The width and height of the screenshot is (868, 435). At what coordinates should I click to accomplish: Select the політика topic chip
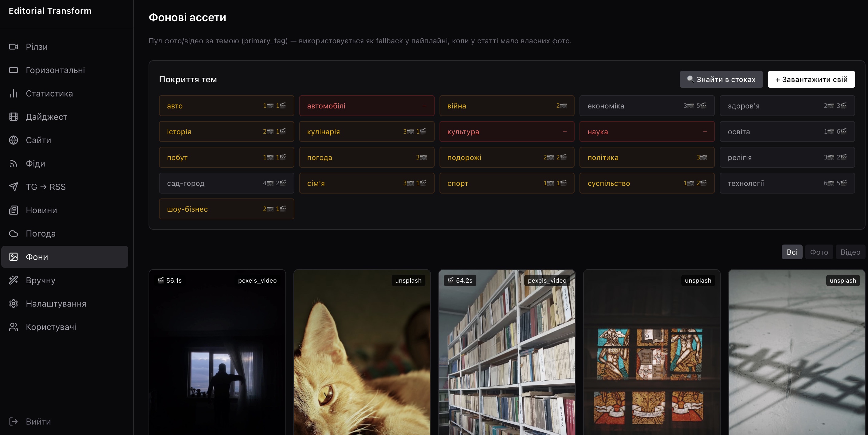click(647, 158)
